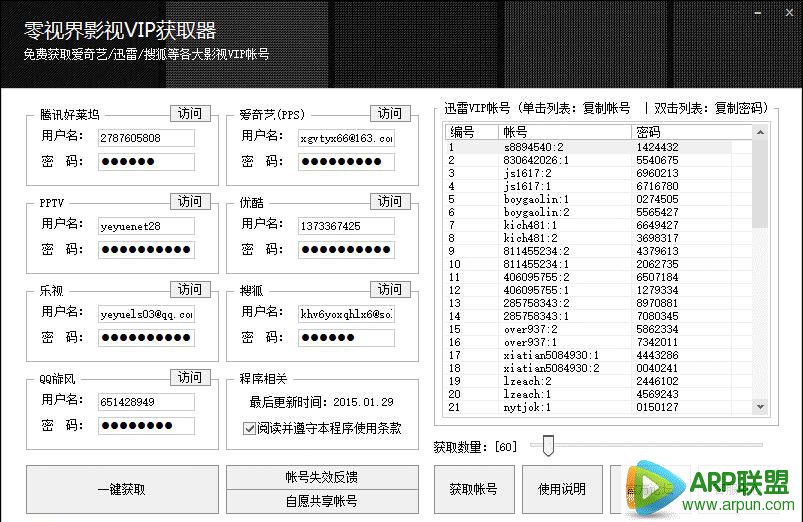Visit 优酷 using its 访问 button
This screenshot has height=522, width=803.
[390, 201]
